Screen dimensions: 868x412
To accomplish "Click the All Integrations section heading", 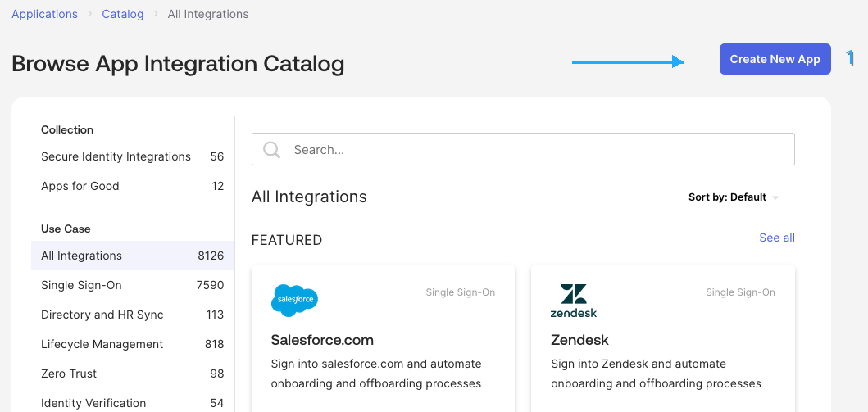I will [x=309, y=197].
